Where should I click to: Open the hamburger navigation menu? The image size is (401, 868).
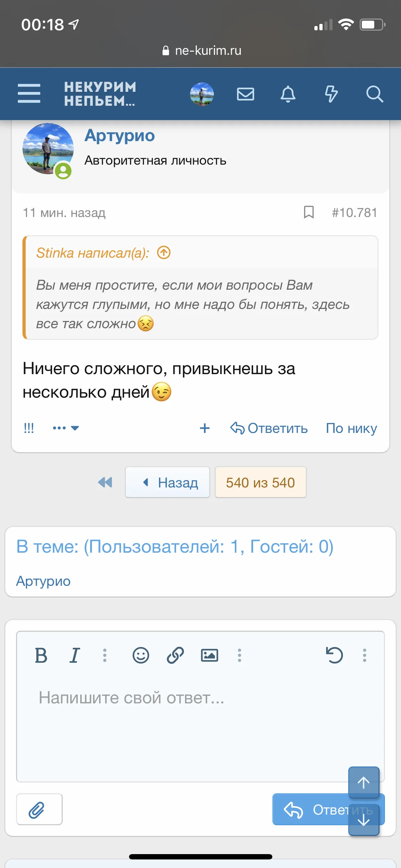click(29, 94)
